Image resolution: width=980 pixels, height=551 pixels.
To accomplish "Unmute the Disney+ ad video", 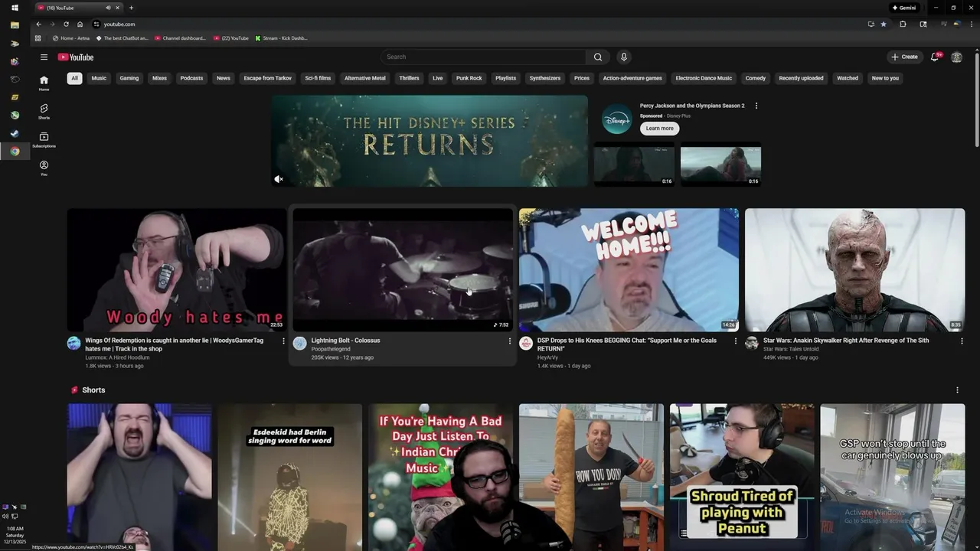I will [x=279, y=179].
